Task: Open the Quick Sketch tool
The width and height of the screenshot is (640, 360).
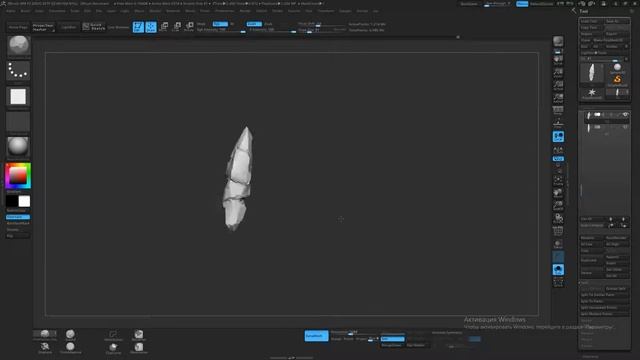Action: [94, 27]
